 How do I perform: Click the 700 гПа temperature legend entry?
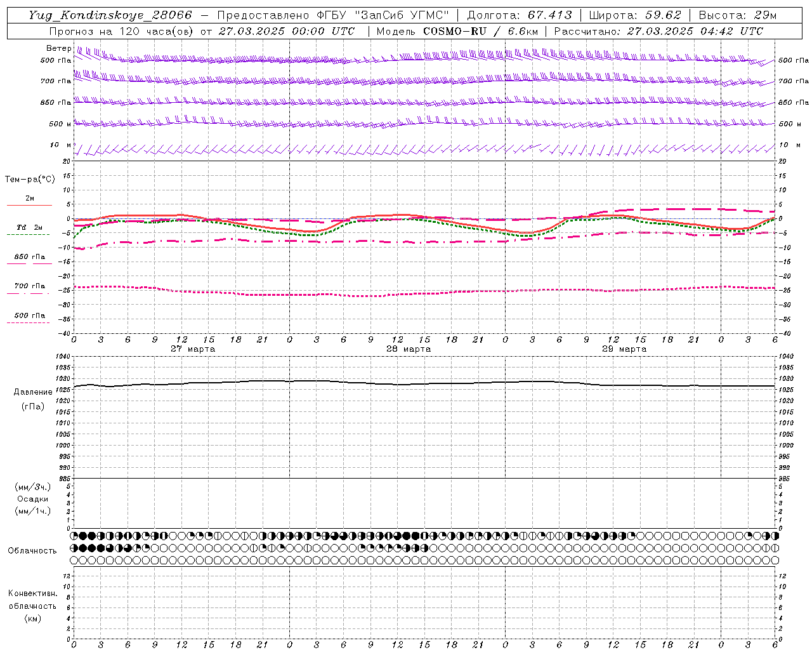pyautogui.click(x=29, y=286)
